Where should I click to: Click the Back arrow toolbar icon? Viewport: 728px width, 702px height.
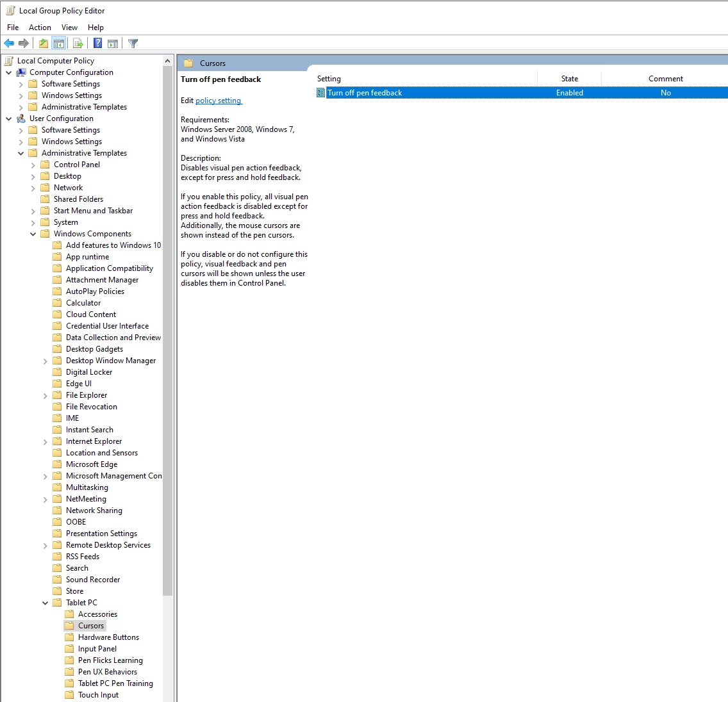pos(9,44)
